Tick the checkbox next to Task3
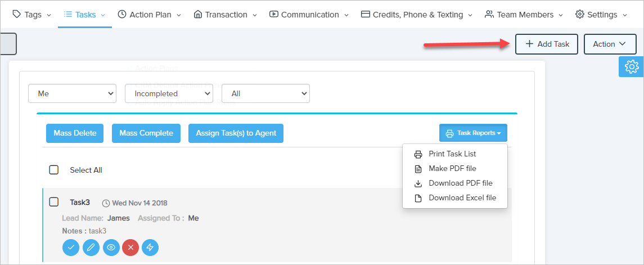644x265 pixels. click(54, 202)
